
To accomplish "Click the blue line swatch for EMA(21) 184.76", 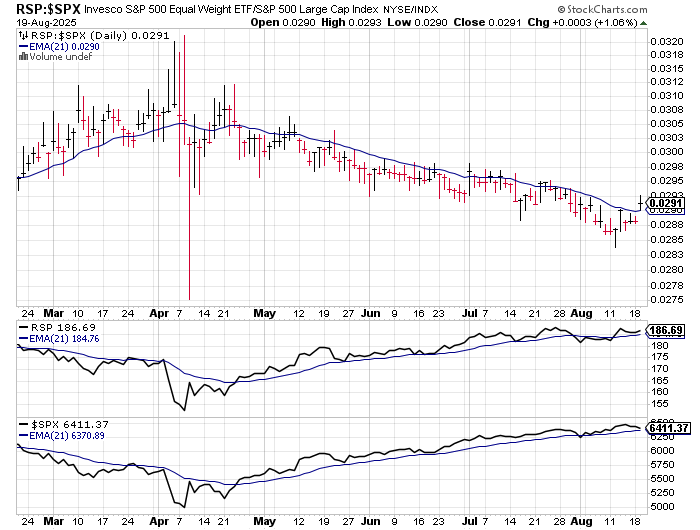I will click(x=23, y=339).
